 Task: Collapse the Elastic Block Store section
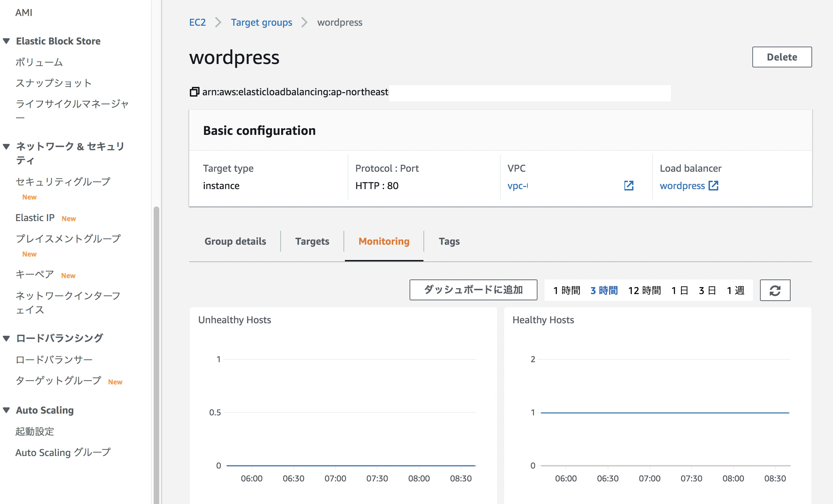pyautogui.click(x=6, y=41)
